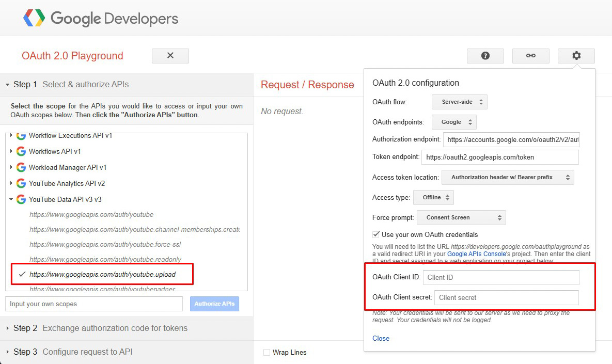Open the OAuth endpoints Google dropdown
This screenshot has height=364, width=612.
pyautogui.click(x=454, y=122)
